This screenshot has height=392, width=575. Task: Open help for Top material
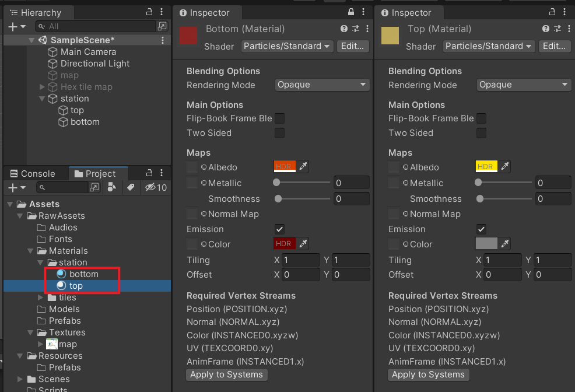tap(546, 29)
